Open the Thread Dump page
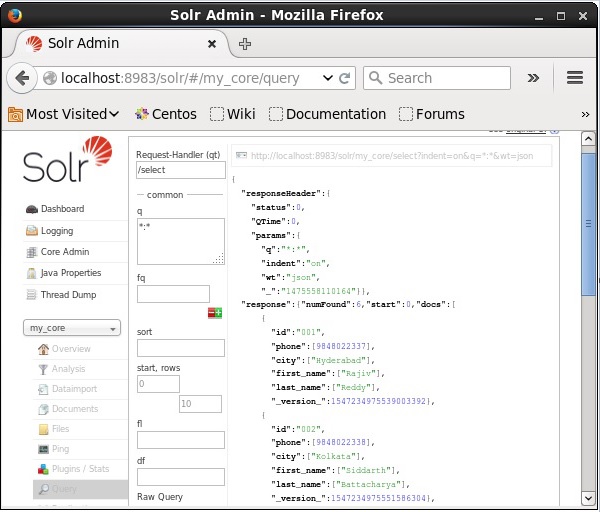Viewport: 600px width, 512px height. (x=68, y=295)
